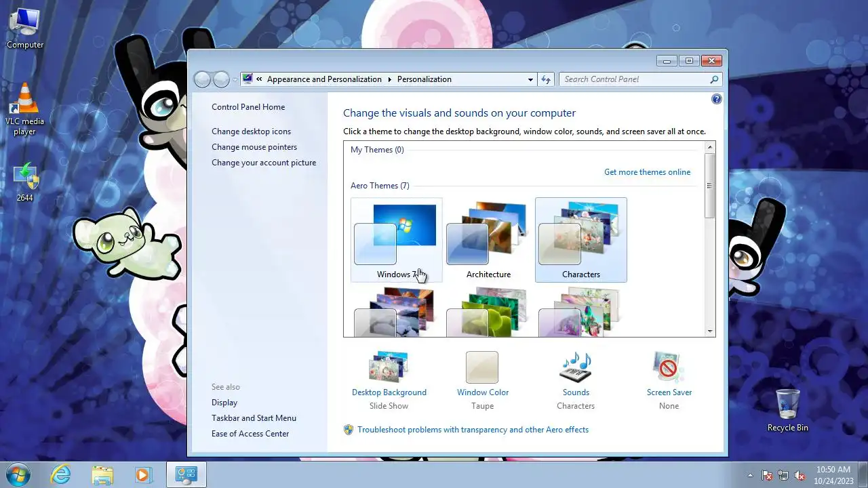Open Desktop Background slide show icon
The height and width of the screenshot is (488, 868).
(389, 367)
